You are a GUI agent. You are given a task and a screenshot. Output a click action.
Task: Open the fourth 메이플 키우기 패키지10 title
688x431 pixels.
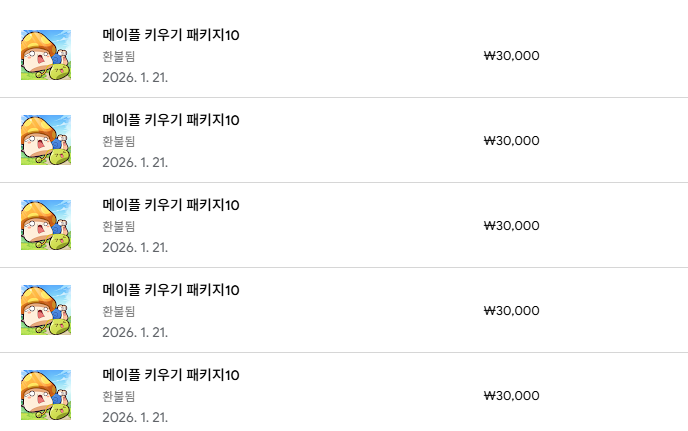point(170,291)
